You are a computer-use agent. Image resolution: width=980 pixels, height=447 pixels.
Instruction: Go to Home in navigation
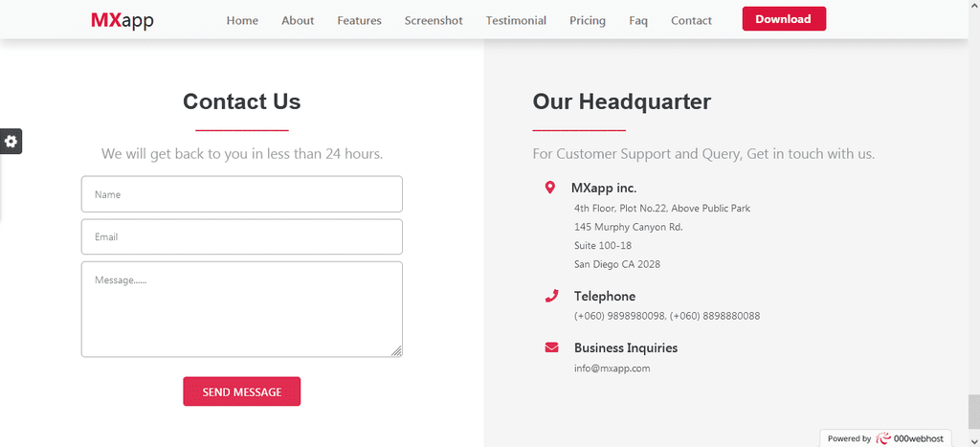242,21
